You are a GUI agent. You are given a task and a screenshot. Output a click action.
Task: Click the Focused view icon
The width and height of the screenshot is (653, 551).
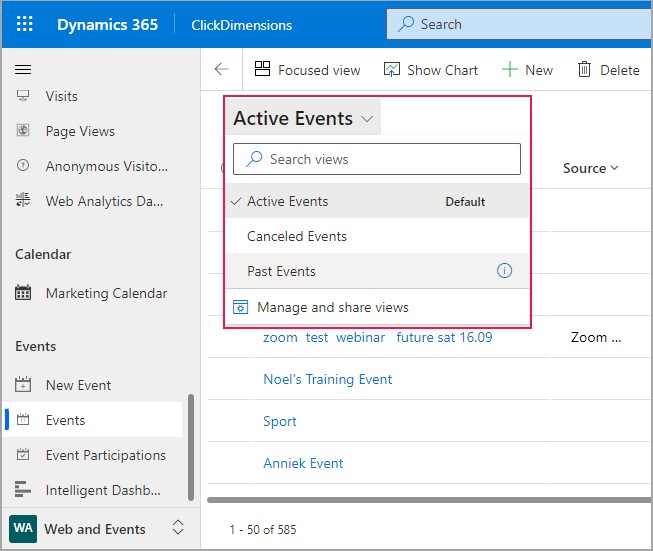click(x=262, y=69)
